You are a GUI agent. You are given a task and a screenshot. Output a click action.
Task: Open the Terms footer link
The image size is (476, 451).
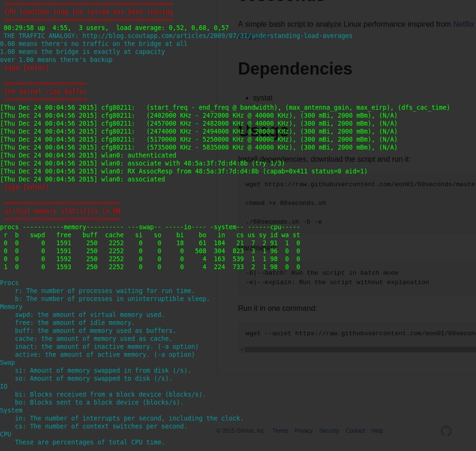click(280, 431)
